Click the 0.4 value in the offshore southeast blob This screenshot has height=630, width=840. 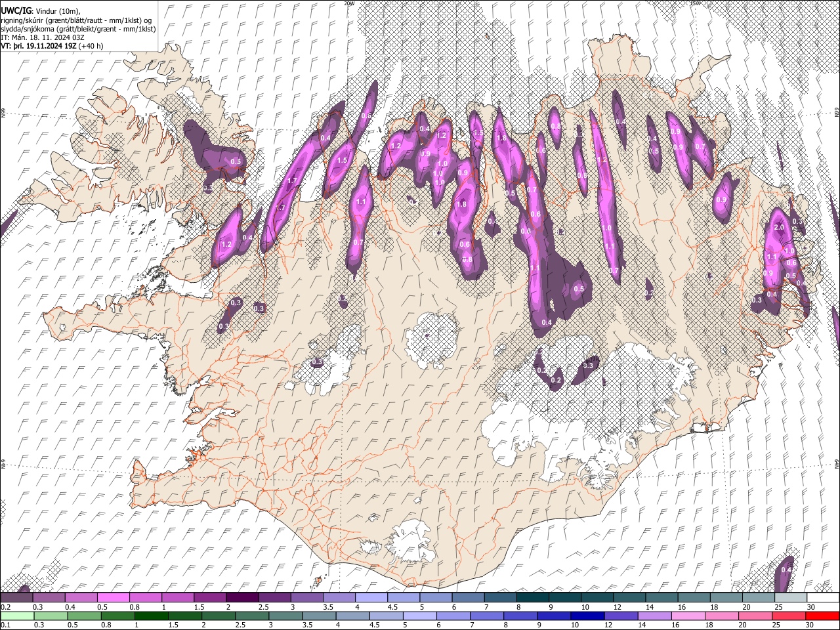[786, 570]
